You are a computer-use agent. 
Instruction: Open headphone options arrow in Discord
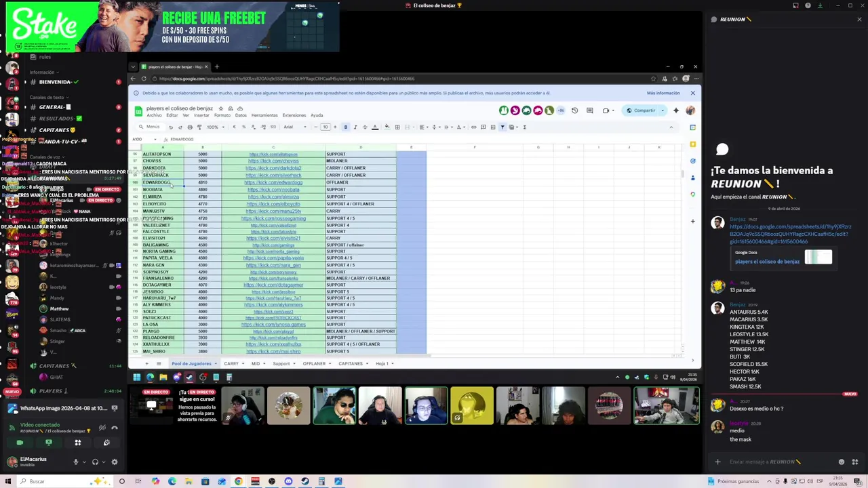(103, 462)
